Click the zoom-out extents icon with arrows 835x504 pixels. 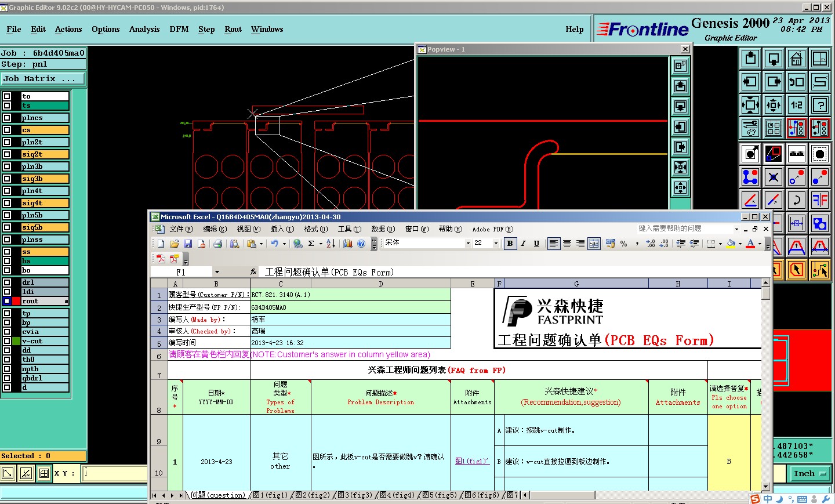(750, 105)
